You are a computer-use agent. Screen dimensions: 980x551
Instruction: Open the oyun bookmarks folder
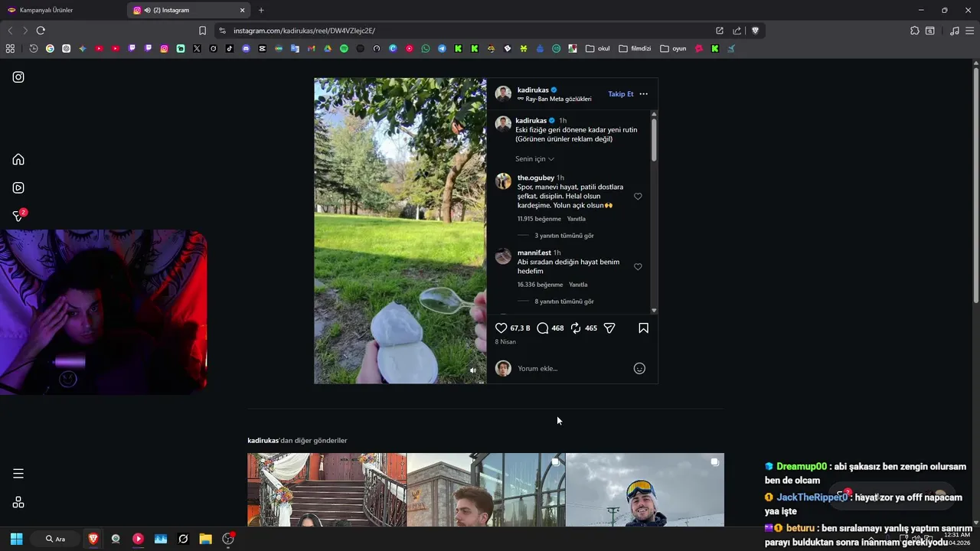click(x=673, y=48)
